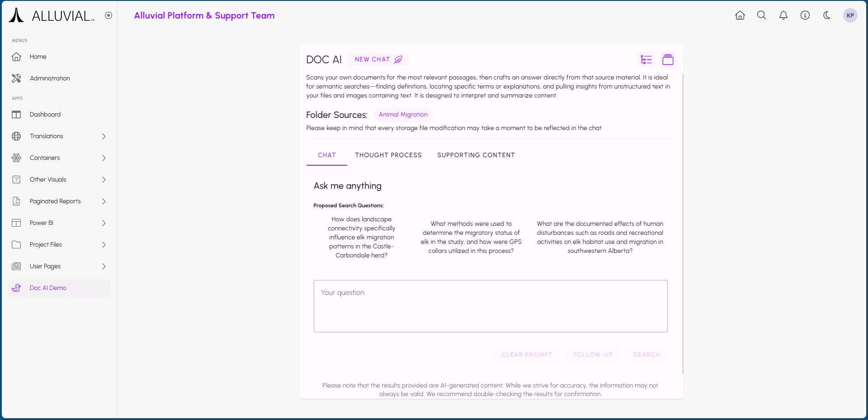Viewport: 868px width, 420px height.
Task: Expand the Containers submenu chevron
Action: (104, 158)
